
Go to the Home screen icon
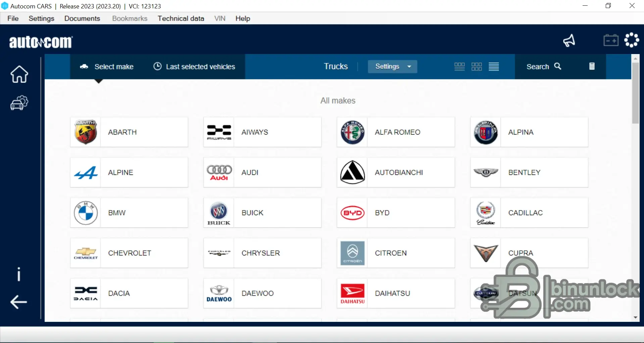coord(19,74)
